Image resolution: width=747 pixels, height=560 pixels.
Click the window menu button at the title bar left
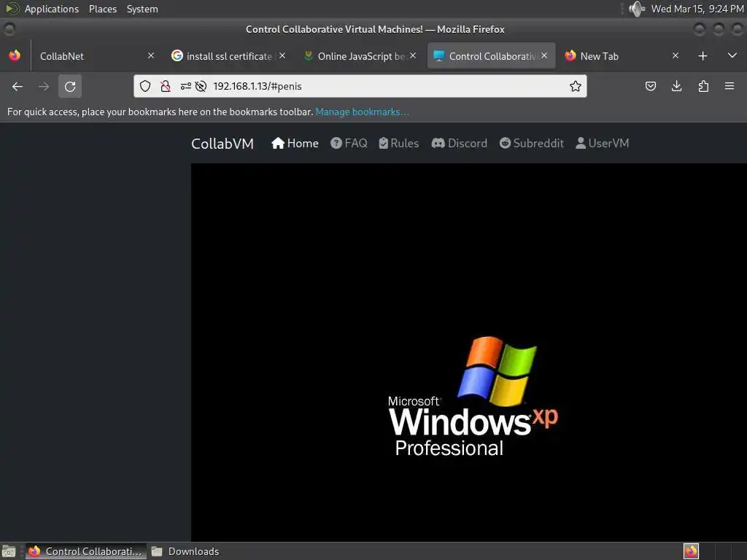point(9,29)
